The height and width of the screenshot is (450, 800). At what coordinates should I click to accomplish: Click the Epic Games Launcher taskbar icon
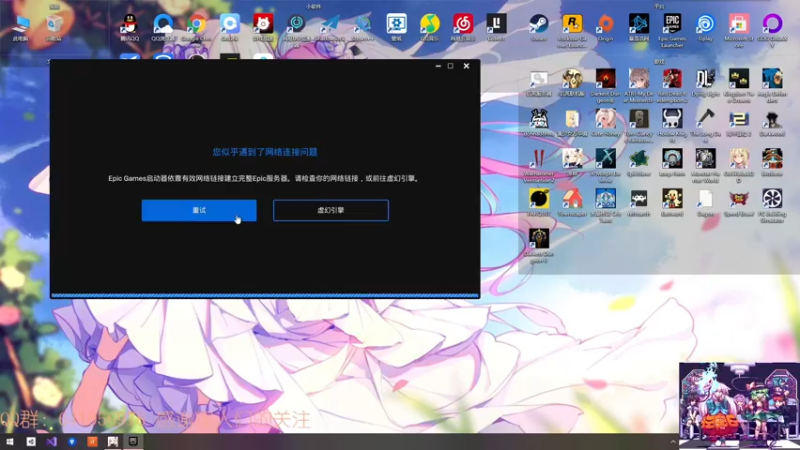133,441
